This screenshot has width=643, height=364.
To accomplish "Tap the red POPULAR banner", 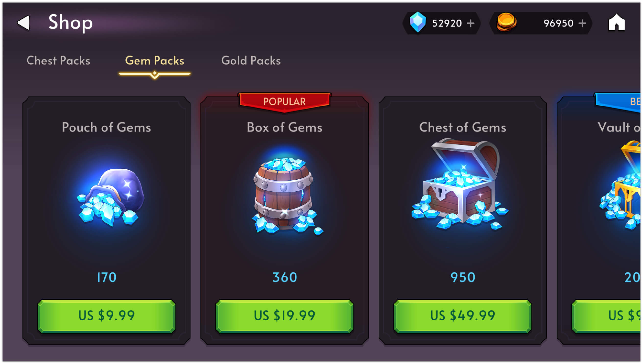I will click(284, 102).
